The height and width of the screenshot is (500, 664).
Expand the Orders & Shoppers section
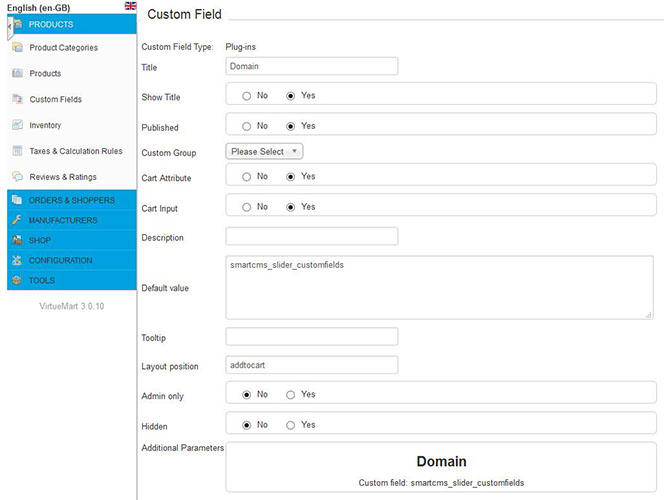71,200
